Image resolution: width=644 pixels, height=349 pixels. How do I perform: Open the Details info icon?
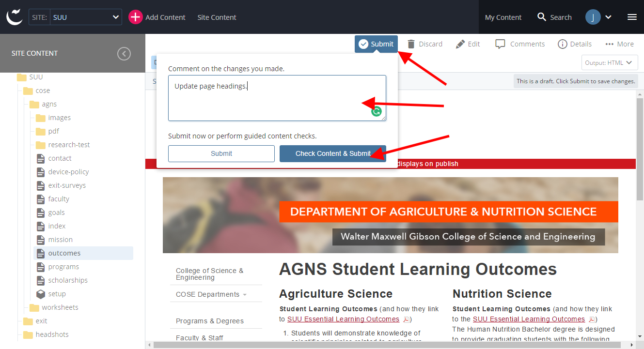pos(563,44)
